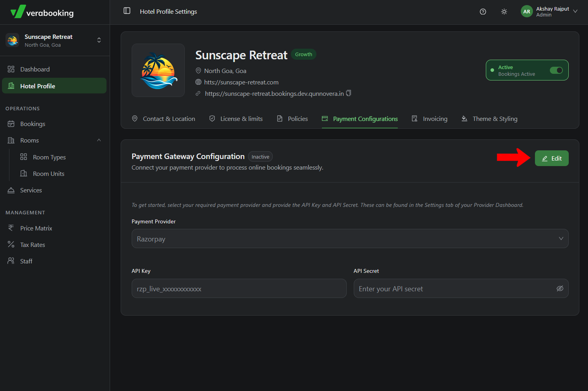588x391 pixels.
Task: Collapse the sidebar with the panel icon
Action: [x=127, y=11]
